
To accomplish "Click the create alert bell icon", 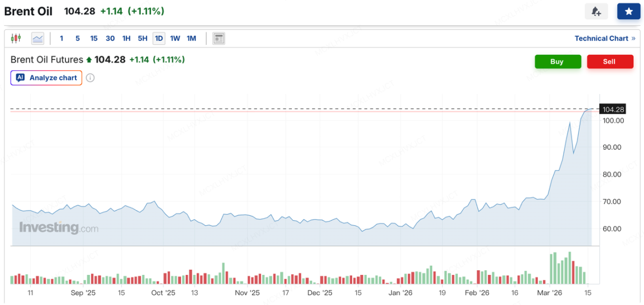I will coord(596,12).
